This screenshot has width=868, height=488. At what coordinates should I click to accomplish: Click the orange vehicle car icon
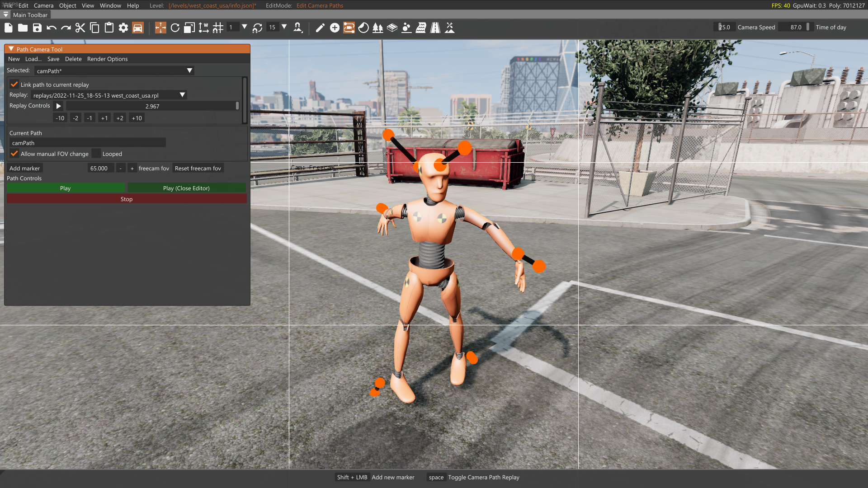(x=138, y=28)
